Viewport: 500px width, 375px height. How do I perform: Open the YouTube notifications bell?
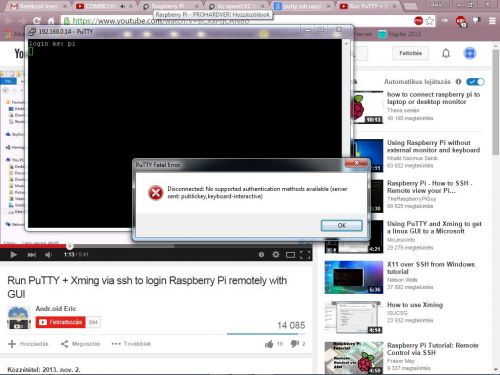(x=446, y=53)
